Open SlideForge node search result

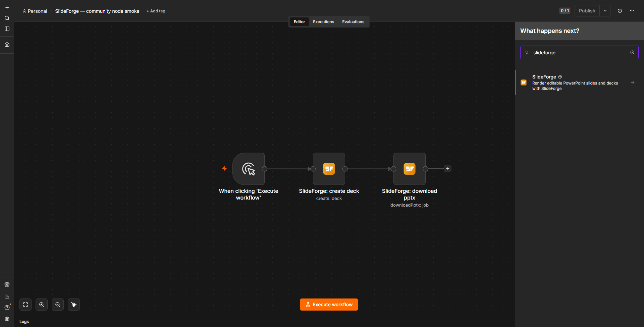pos(579,83)
